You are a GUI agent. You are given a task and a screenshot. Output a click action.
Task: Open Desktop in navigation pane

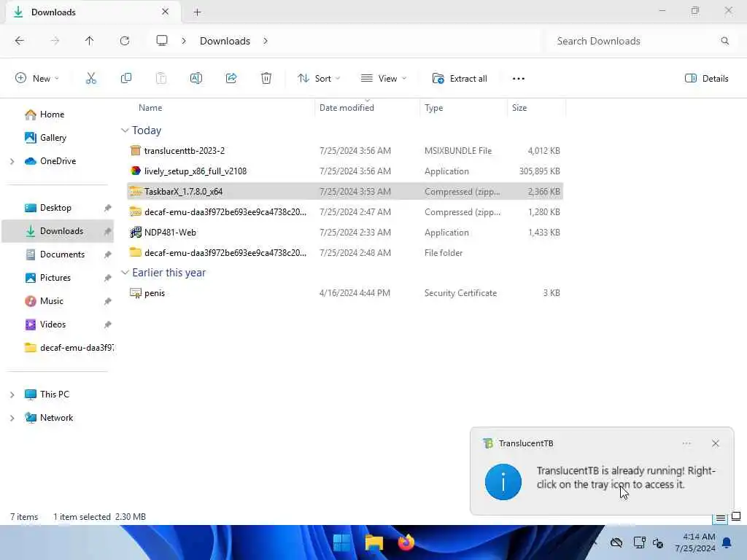coord(55,208)
